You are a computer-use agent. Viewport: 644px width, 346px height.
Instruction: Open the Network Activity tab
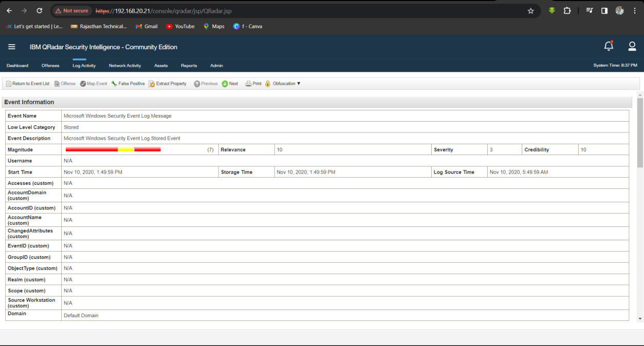tap(125, 66)
